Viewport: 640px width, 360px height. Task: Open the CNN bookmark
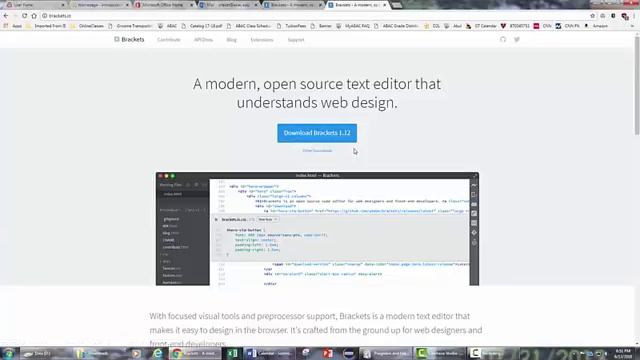[x=542, y=26]
